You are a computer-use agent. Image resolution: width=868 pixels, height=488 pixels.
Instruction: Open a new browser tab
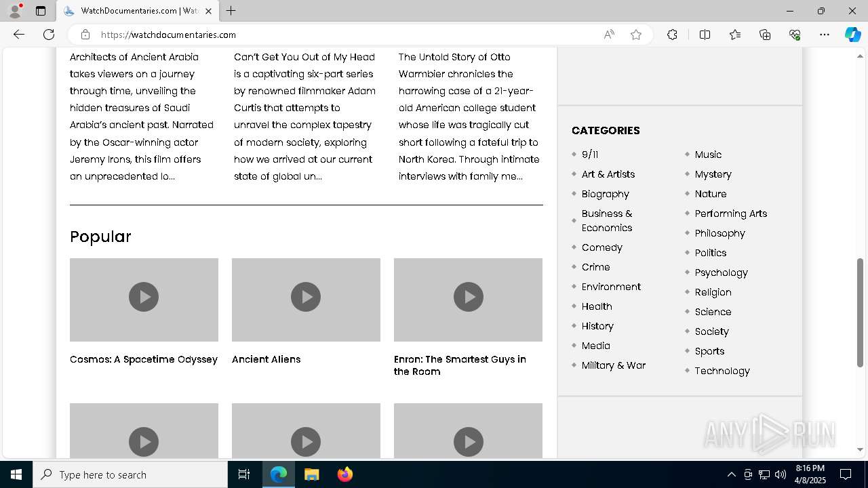click(231, 11)
